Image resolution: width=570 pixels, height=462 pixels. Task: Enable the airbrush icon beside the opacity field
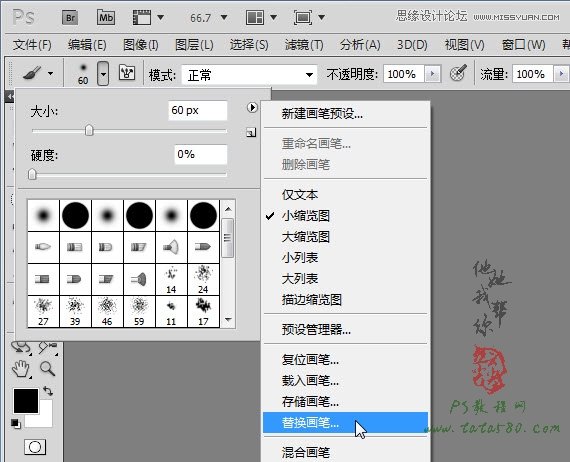tap(458, 73)
